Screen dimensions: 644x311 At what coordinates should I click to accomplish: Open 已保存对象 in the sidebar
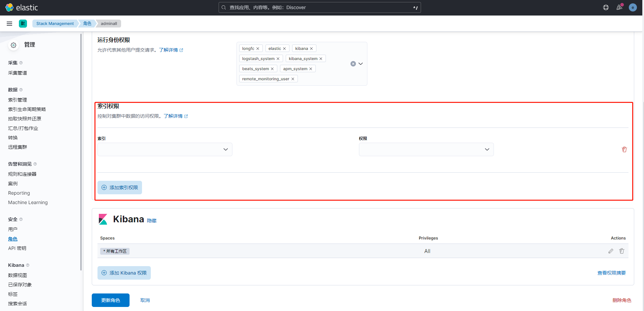20,285
